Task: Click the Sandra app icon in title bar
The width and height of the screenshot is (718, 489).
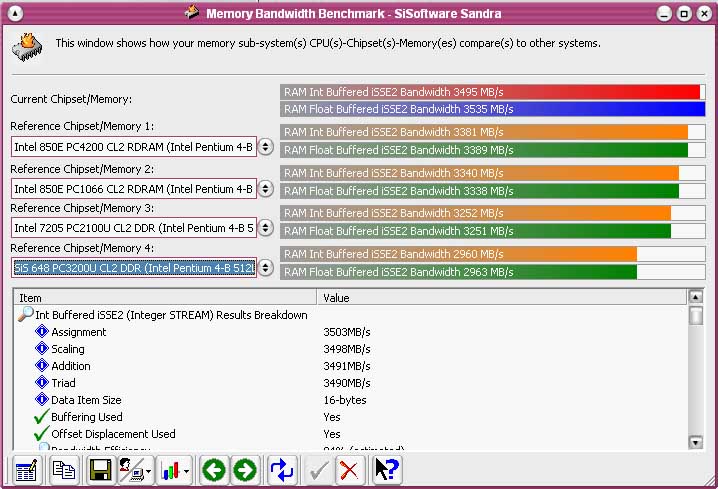Action: pyautogui.click(x=192, y=12)
